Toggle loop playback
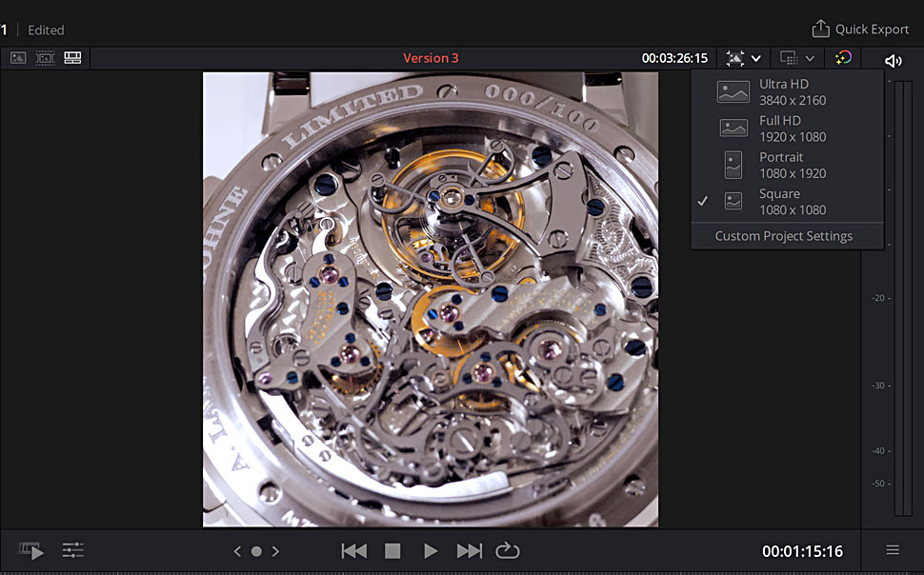This screenshot has width=924, height=575. point(508,551)
